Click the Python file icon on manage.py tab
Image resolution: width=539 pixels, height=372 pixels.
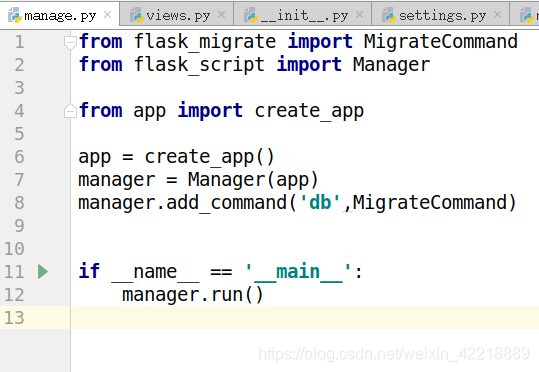pos(15,15)
